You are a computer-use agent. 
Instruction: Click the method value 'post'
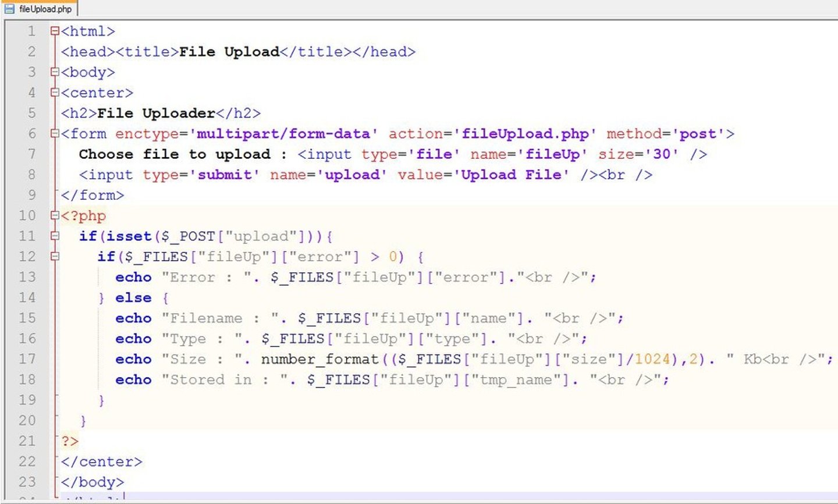698,134
